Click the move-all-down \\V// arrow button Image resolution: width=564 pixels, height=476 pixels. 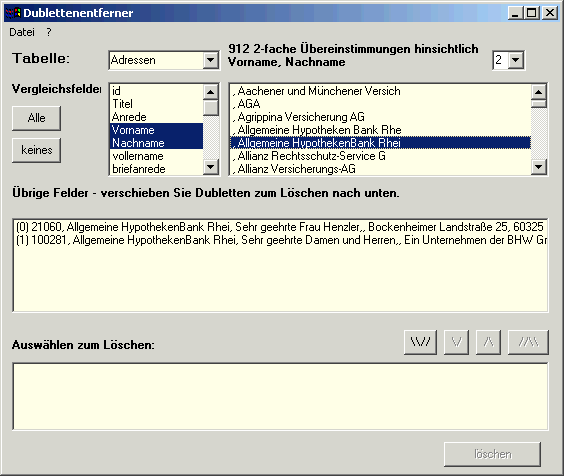(420, 342)
